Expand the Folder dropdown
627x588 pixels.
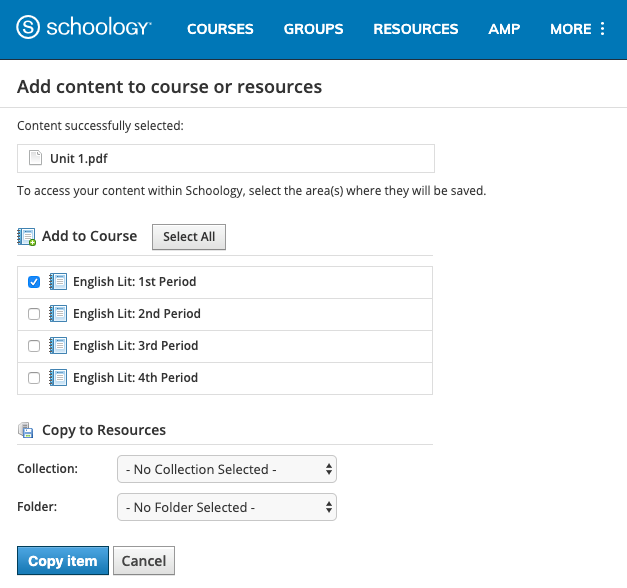pos(226,507)
